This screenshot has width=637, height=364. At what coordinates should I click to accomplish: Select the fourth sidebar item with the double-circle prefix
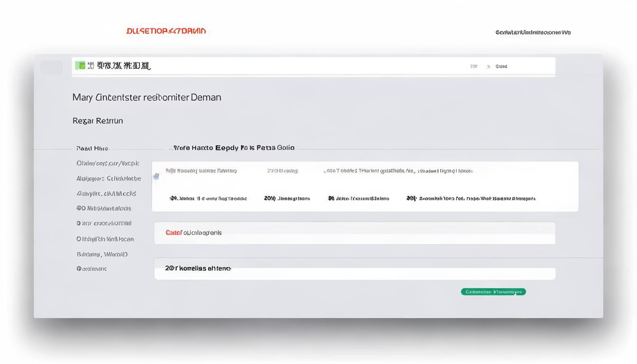pyautogui.click(x=104, y=209)
